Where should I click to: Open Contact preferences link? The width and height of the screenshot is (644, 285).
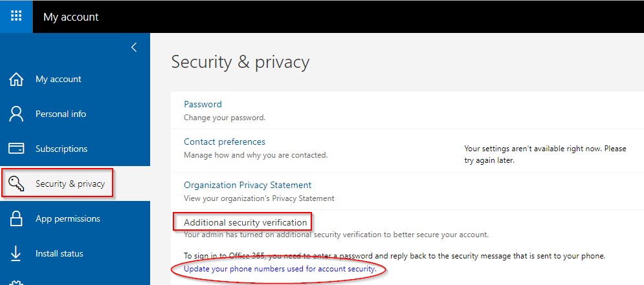(x=225, y=142)
